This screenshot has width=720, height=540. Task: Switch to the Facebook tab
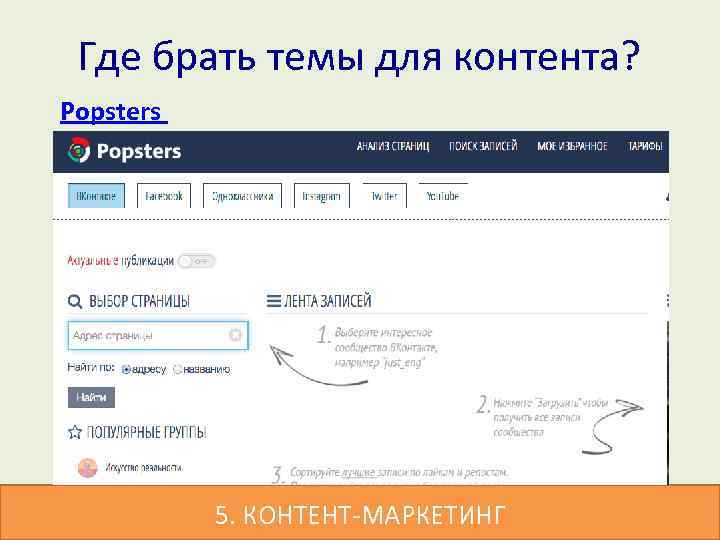[164, 196]
